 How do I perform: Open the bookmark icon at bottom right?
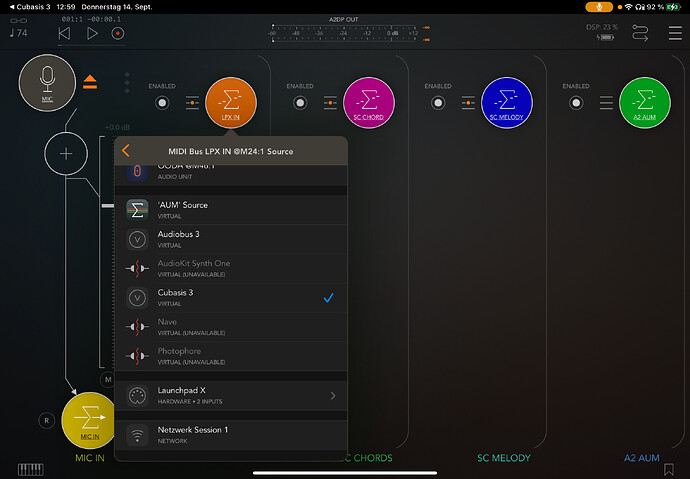click(x=669, y=469)
